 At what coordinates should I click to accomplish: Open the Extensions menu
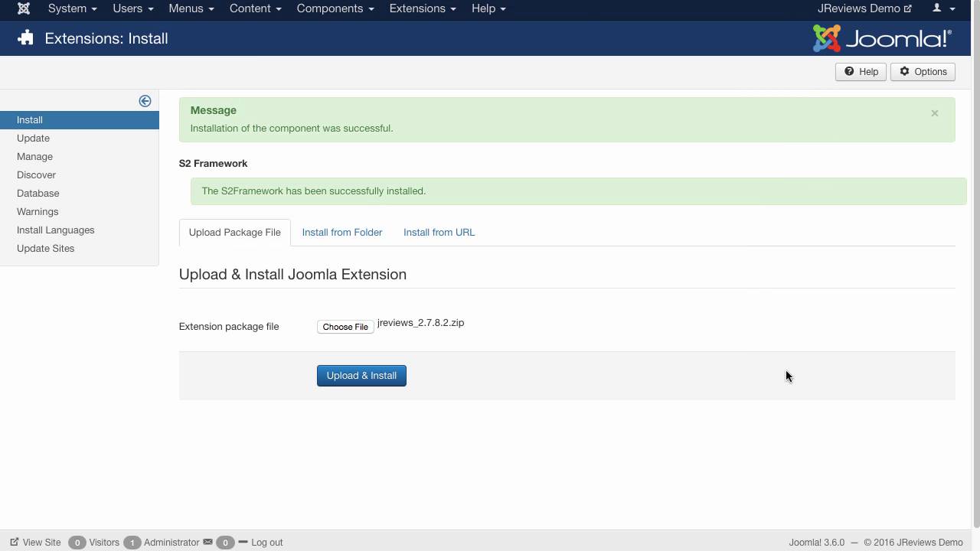click(x=422, y=8)
